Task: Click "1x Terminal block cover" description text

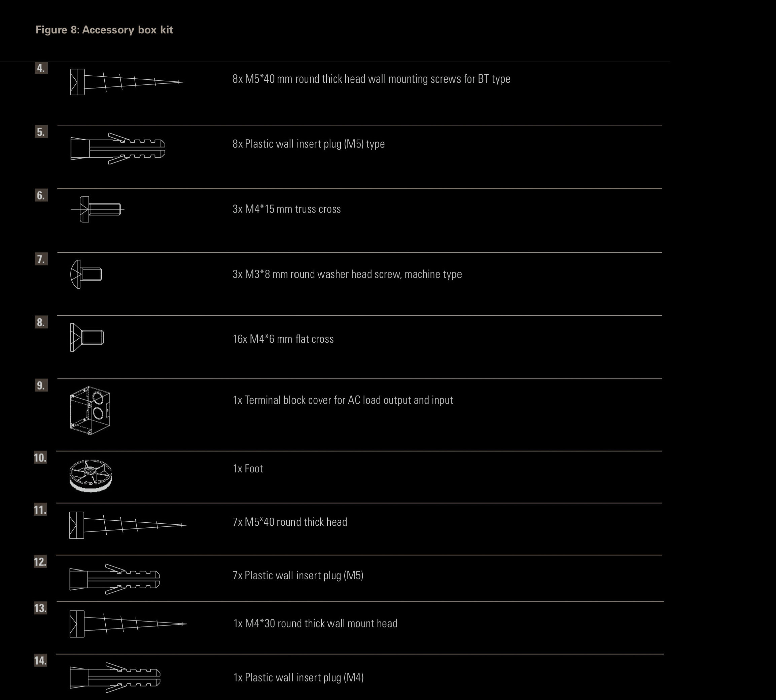Action: (x=343, y=400)
